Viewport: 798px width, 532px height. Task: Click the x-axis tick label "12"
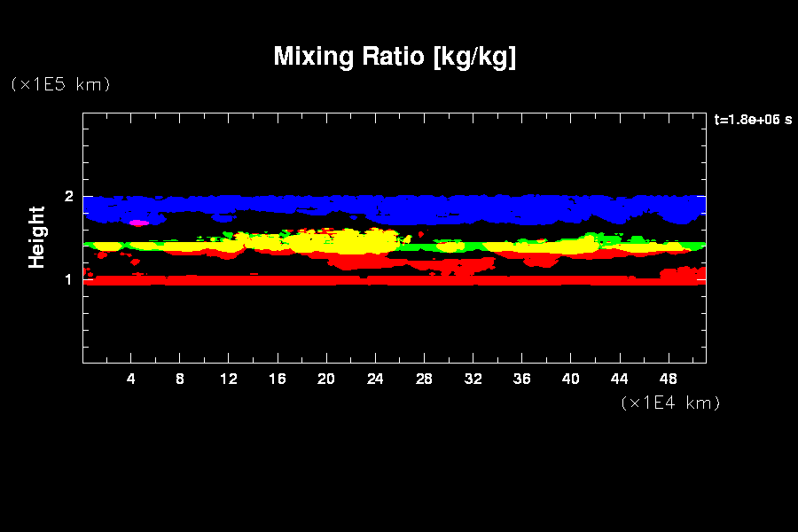coord(229,379)
